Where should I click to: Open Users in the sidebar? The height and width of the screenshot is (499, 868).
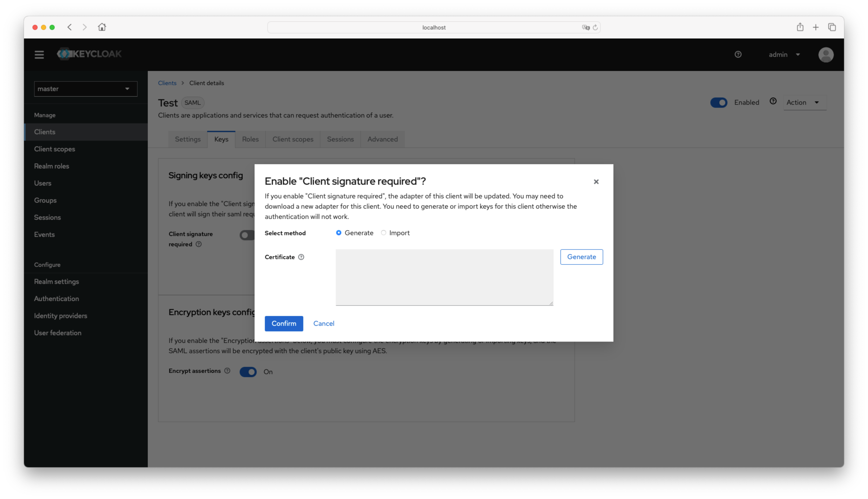point(86,183)
